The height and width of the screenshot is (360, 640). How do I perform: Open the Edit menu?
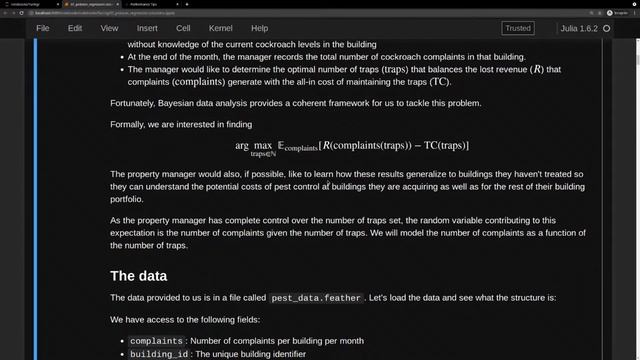(75, 28)
